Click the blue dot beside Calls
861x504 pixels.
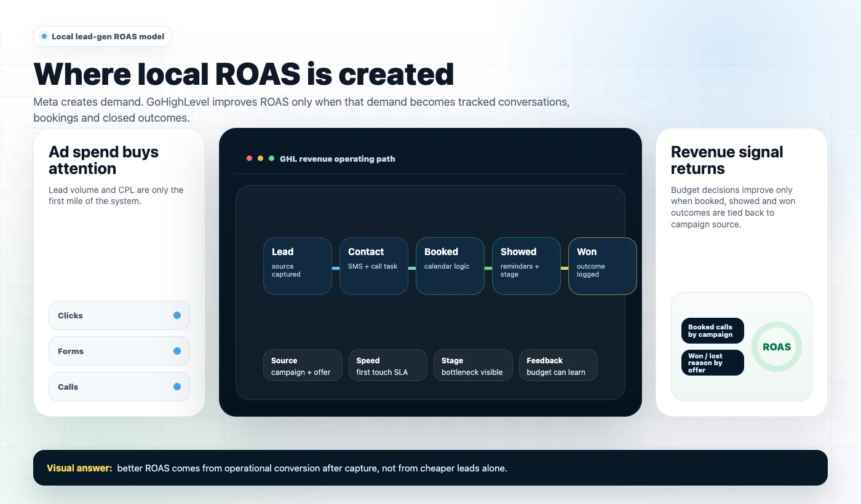point(177,387)
